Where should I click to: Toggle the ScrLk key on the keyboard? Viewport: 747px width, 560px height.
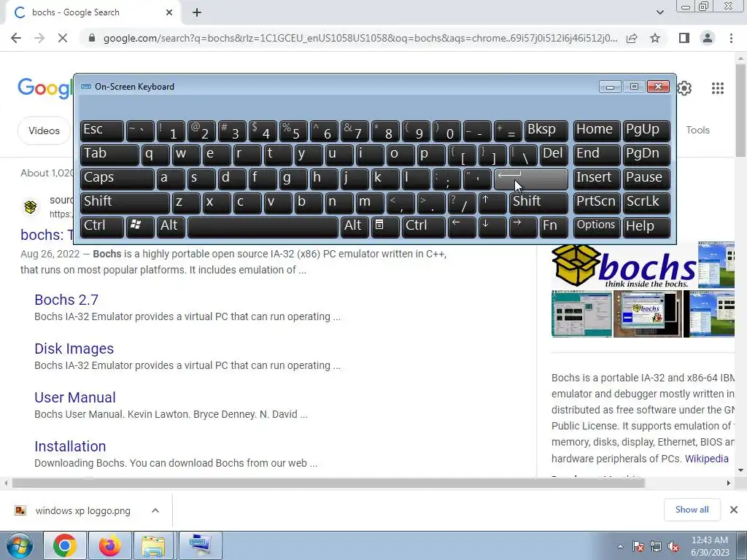[x=646, y=203]
